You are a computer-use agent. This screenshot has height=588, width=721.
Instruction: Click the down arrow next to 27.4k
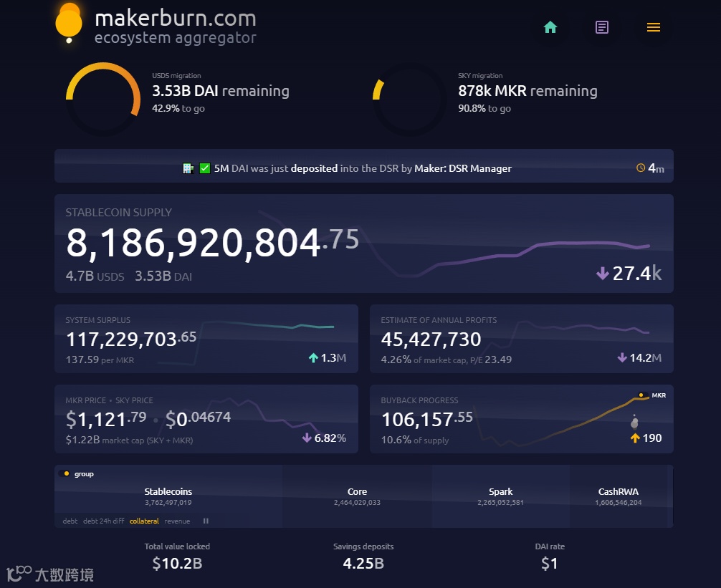click(602, 274)
